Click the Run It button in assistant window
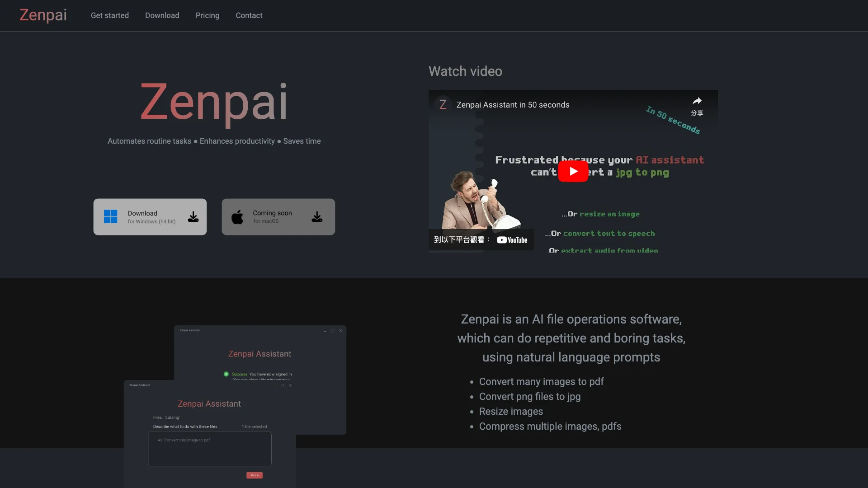The height and width of the screenshot is (488, 868). pyautogui.click(x=255, y=475)
